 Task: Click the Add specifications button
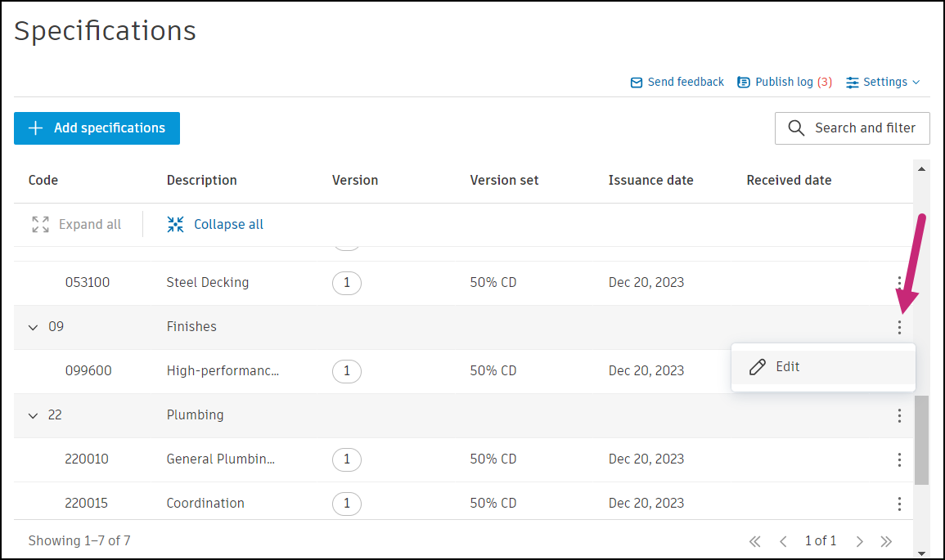click(97, 128)
